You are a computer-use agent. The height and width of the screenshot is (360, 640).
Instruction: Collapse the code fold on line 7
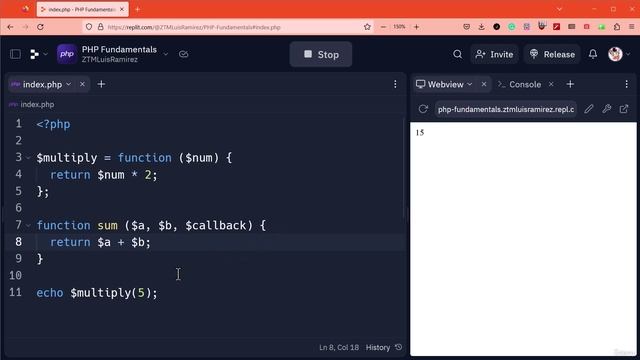coord(28,225)
